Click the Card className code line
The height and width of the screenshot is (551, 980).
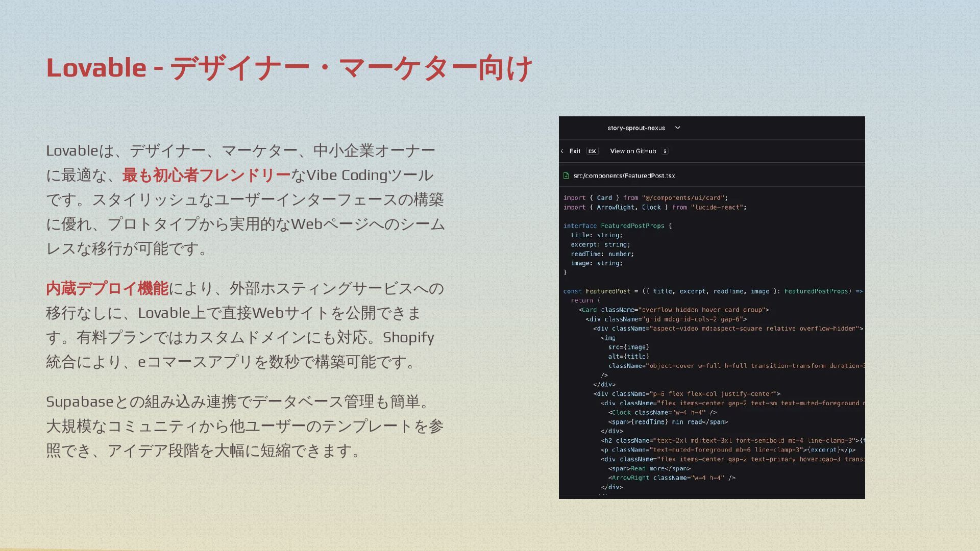673,310
